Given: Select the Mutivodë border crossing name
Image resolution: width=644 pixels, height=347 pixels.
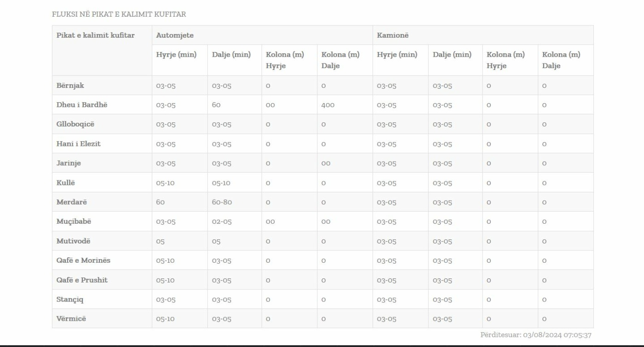Looking at the screenshot, I should [74, 241].
